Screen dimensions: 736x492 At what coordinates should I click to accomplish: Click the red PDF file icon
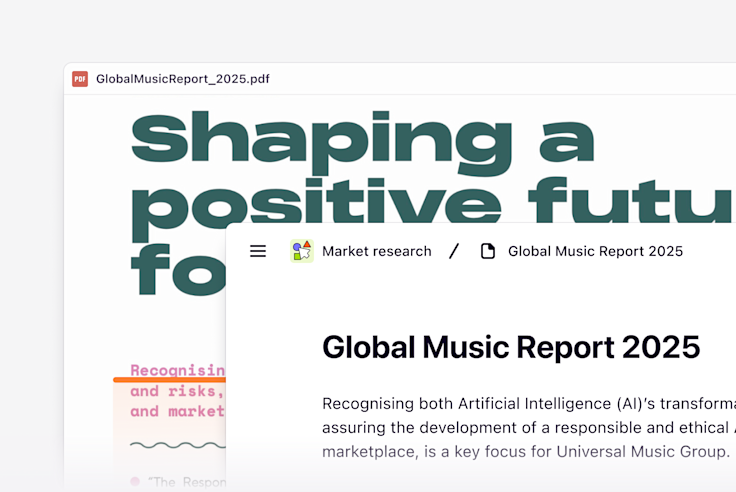pyautogui.click(x=80, y=79)
